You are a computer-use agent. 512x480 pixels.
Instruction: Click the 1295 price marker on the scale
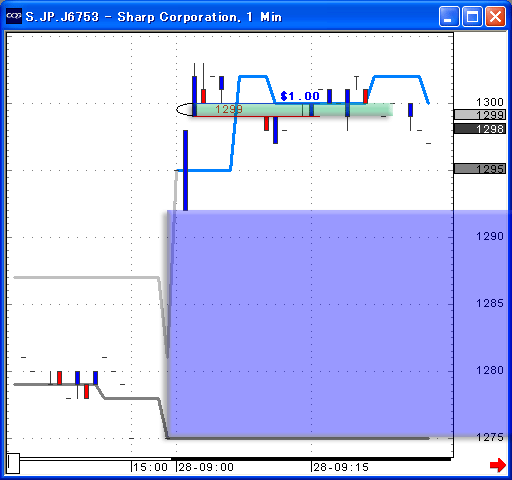[480, 169]
